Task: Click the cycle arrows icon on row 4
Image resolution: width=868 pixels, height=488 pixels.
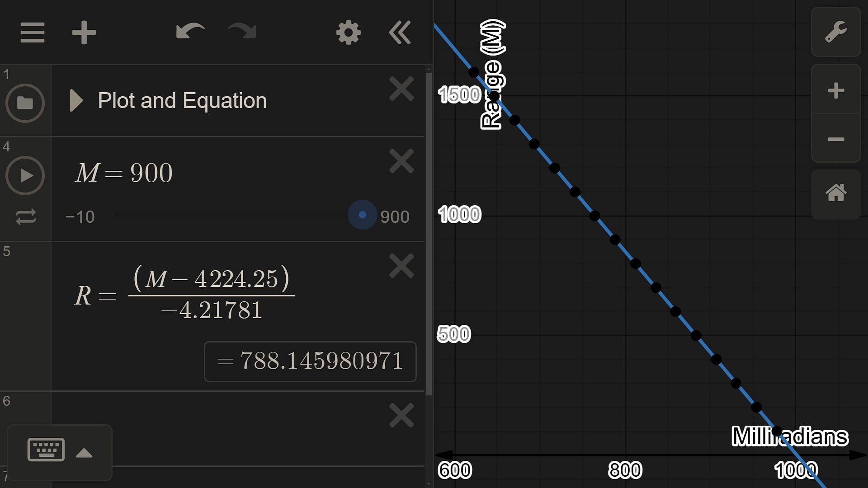Action: (x=25, y=216)
